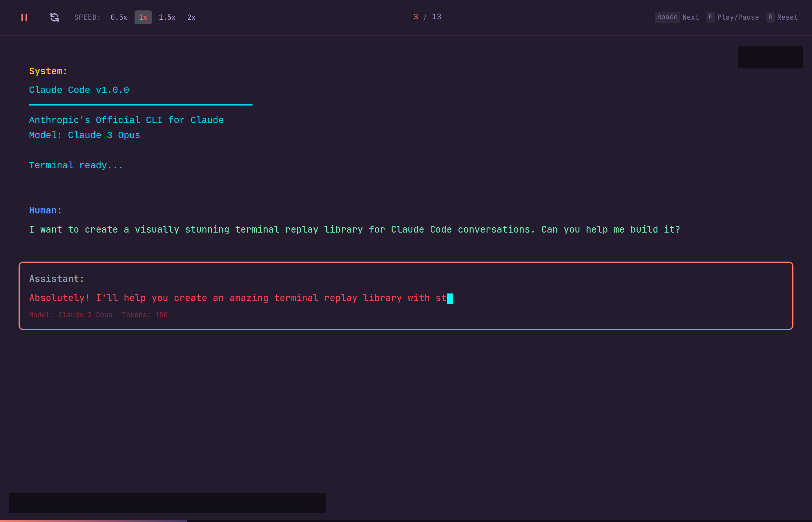The width and height of the screenshot is (812, 522).
Task: Click the Tokens: 150 metadata
Action: [x=145, y=315]
